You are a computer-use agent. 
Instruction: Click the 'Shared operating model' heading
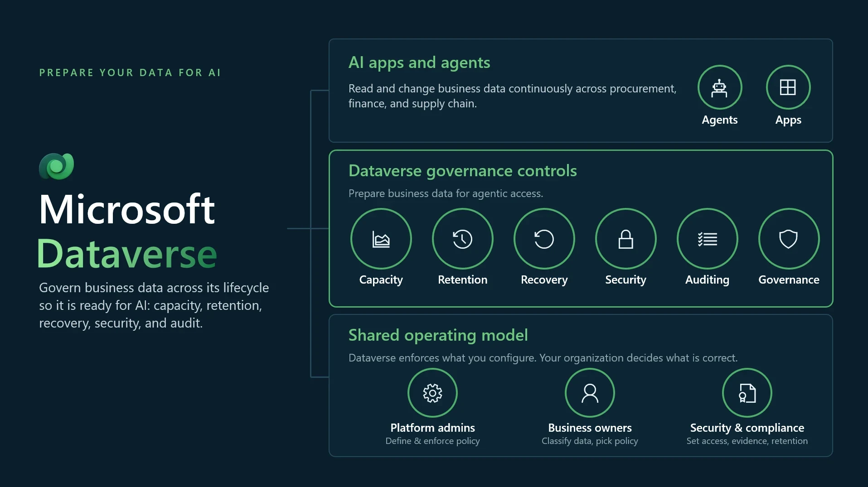(438, 335)
